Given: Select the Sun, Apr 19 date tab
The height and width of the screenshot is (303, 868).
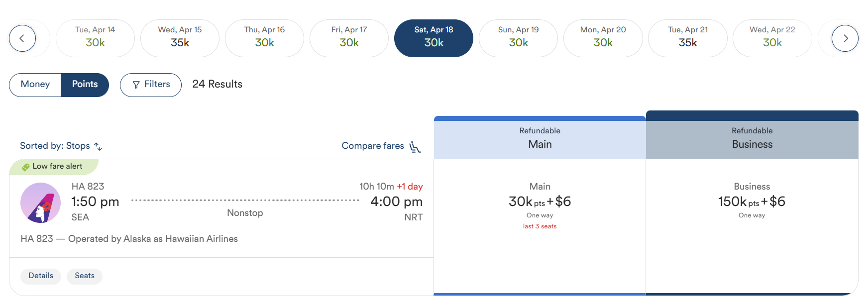Looking at the screenshot, I should 518,38.
